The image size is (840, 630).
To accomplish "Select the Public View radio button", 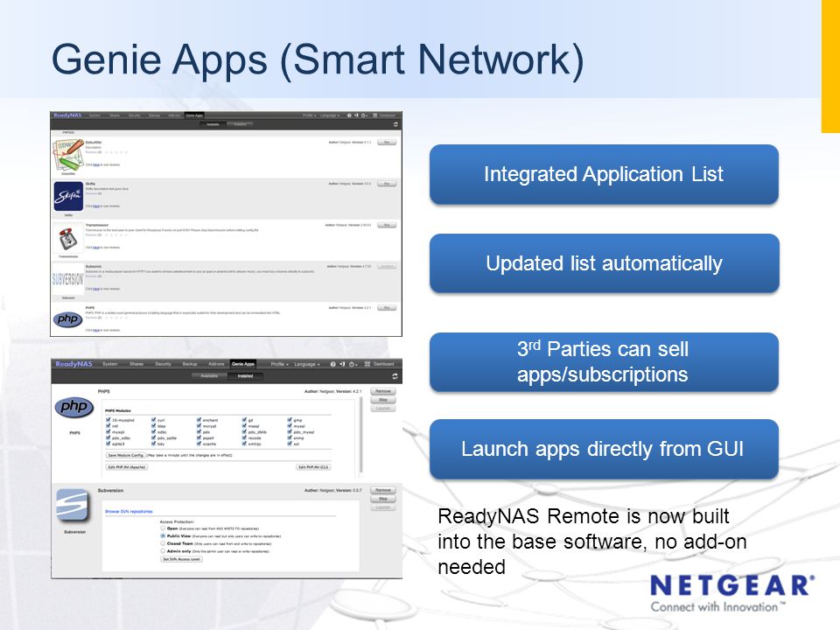I will click(163, 535).
